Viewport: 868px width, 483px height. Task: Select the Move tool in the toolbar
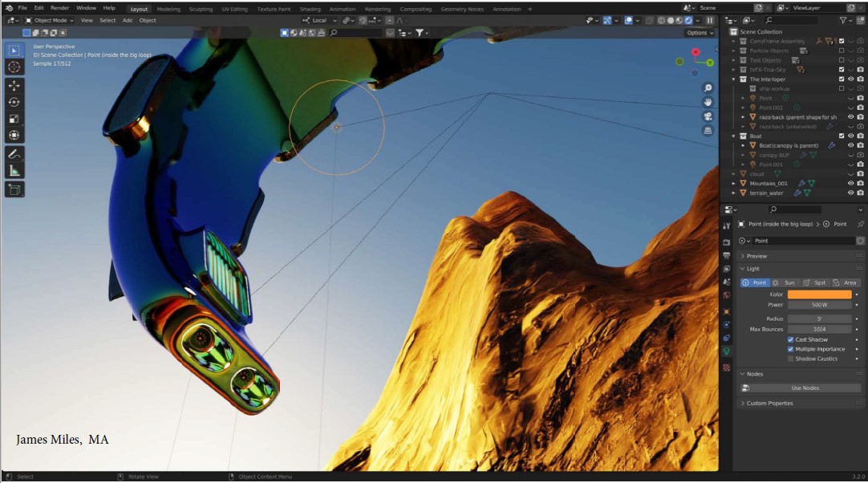(x=14, y=85)
